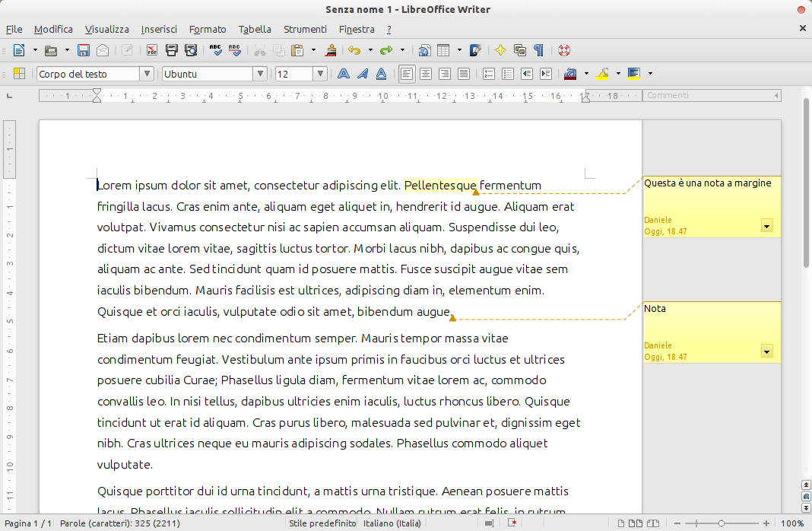Open the Gallery icon

(520, 51)
